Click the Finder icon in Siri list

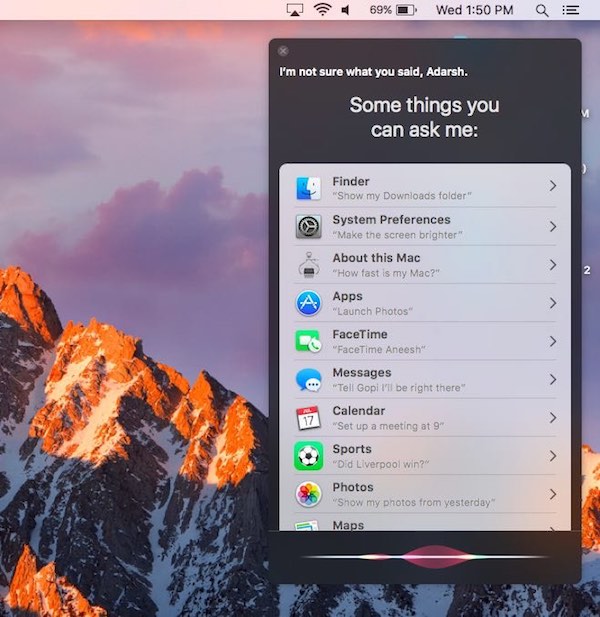coord(308,188)
